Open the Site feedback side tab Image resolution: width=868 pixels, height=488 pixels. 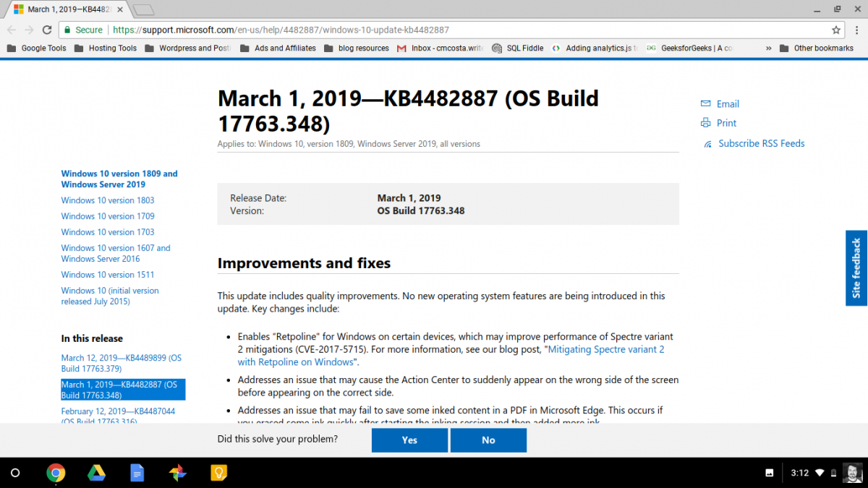click(856, 268)
